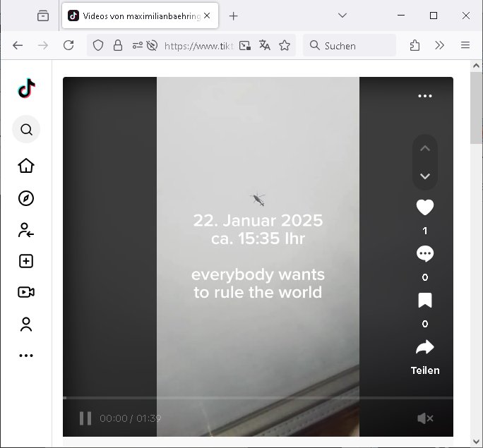
Task: Open the Firefox hamburger menu
Action: [x=465, y=46]
